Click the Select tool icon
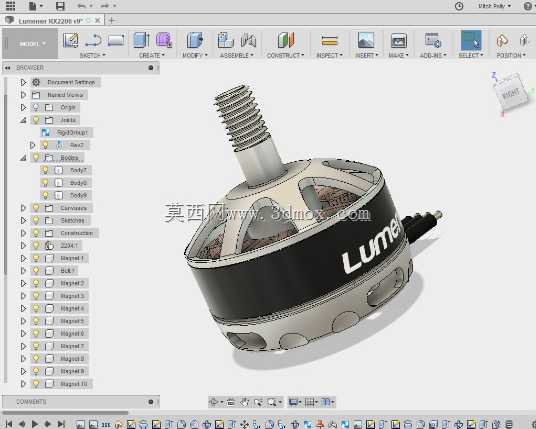536x429 pixels. pyautogui.click(x=471, y=40)
